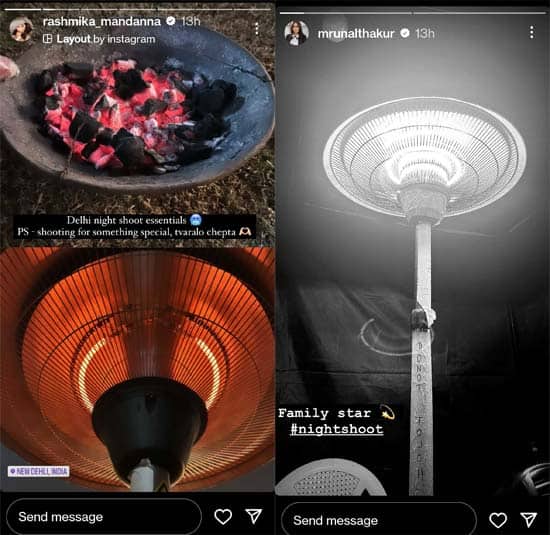Tap the verified badge next to rashmika_mandanna
The image size is (550, 535).
click(171, 21)
